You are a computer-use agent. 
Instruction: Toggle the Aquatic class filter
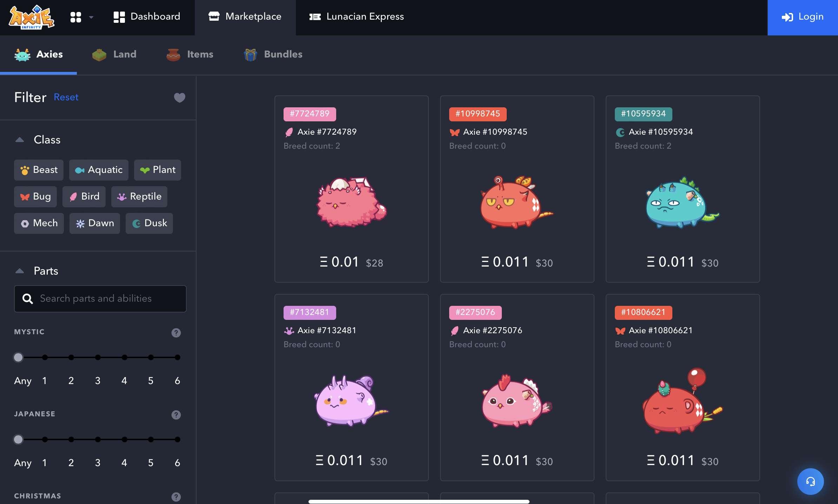pos(99,170)
